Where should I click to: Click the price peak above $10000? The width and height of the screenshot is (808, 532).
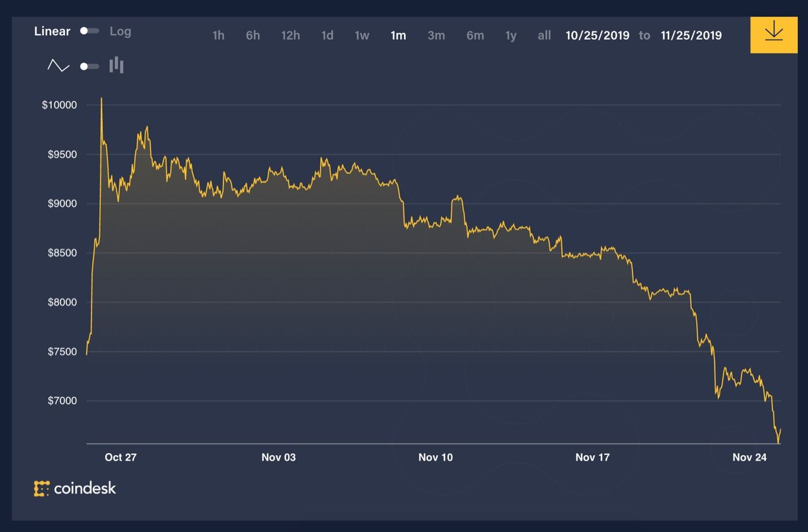point(102,99)
